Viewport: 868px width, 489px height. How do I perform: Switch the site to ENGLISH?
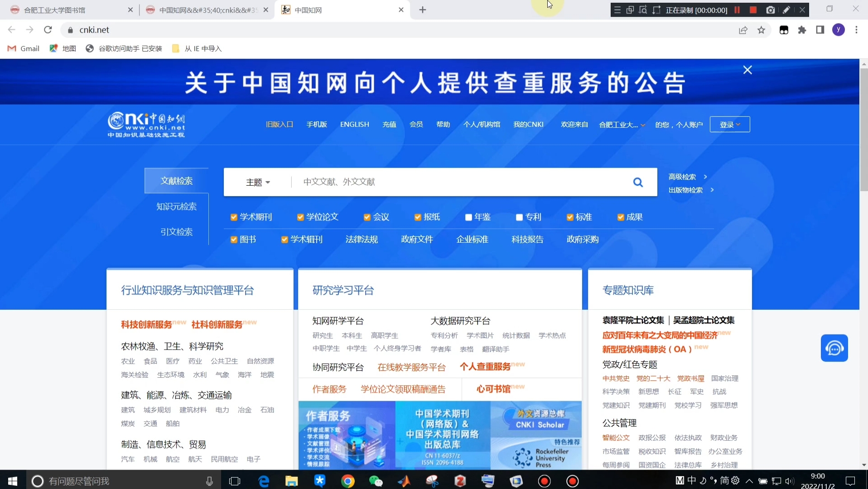(355, 125)
